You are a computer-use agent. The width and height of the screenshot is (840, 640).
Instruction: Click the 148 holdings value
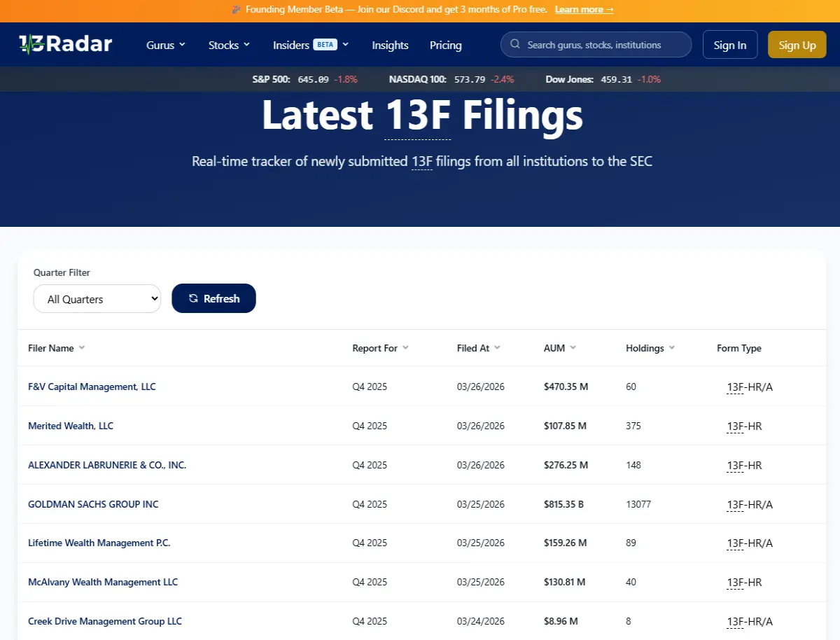[633, 465]
